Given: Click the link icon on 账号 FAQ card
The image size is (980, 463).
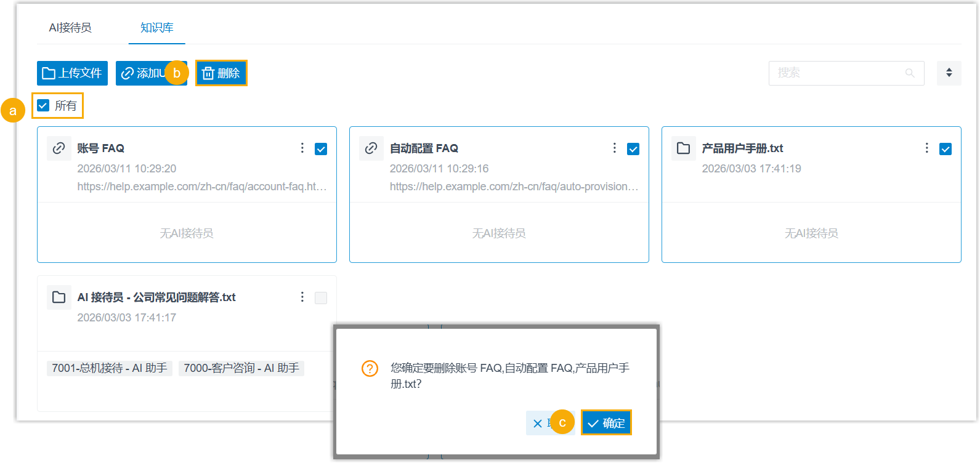Looking at the screenshot, I should pos(59,148).
